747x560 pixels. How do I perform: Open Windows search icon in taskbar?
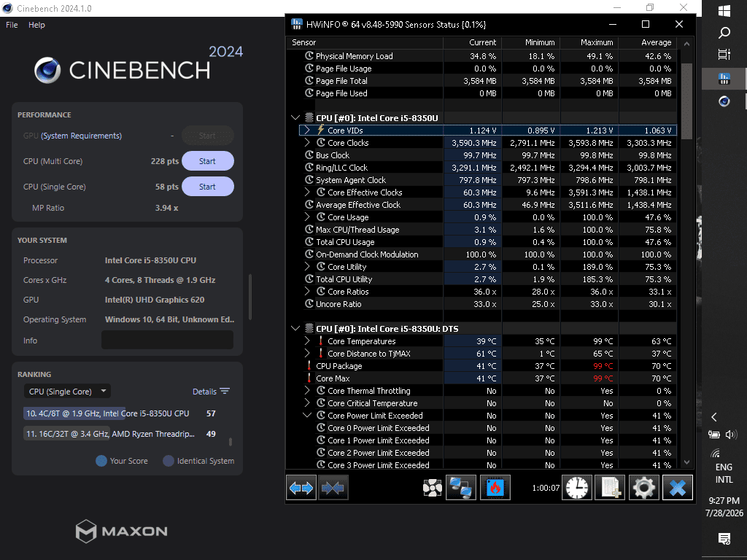coord(724,33)
